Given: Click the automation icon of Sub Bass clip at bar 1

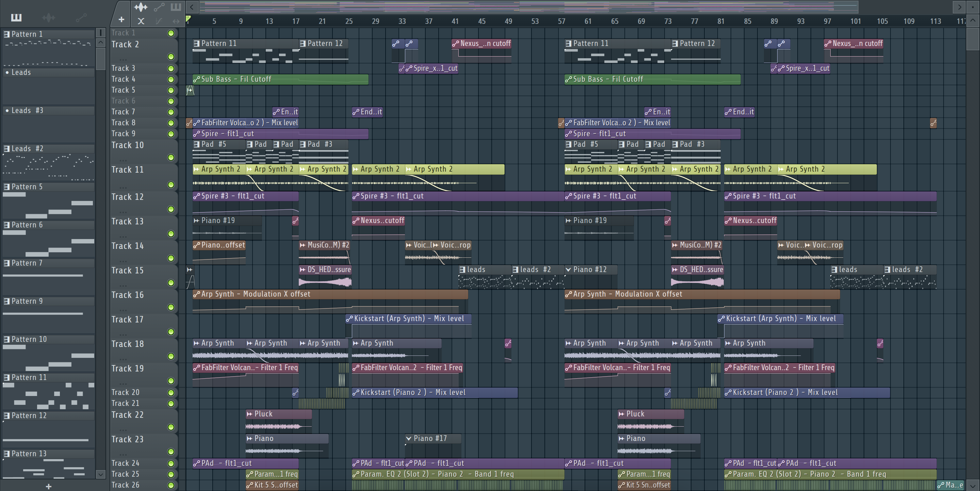Looking at the screenshot, I should (196, 79).
